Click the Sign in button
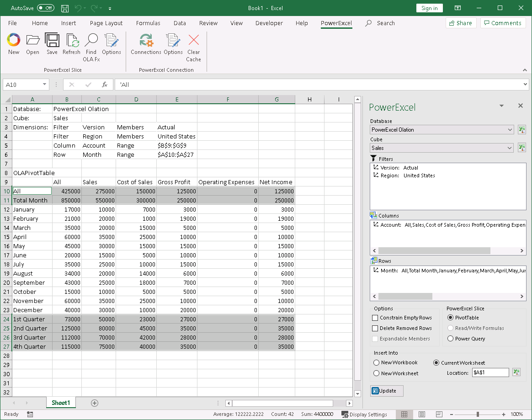Viewport: 532px width, 420px height. pyautogui.click(x=429, y=8)
